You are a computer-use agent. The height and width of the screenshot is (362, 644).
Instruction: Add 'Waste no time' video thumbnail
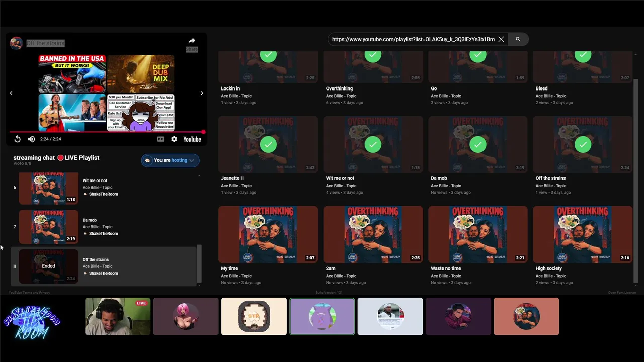click(x=478, y=234)
